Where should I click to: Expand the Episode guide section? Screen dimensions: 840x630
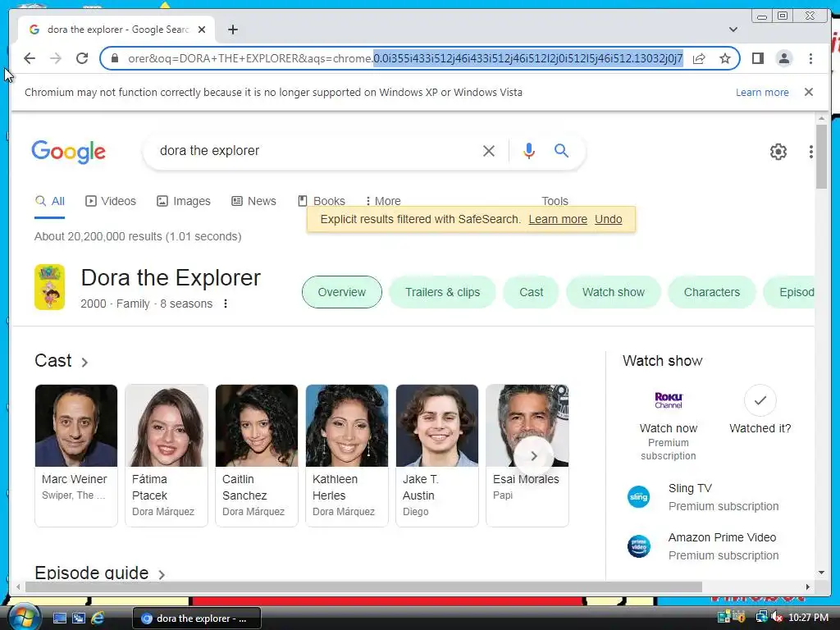pos(99,573)
